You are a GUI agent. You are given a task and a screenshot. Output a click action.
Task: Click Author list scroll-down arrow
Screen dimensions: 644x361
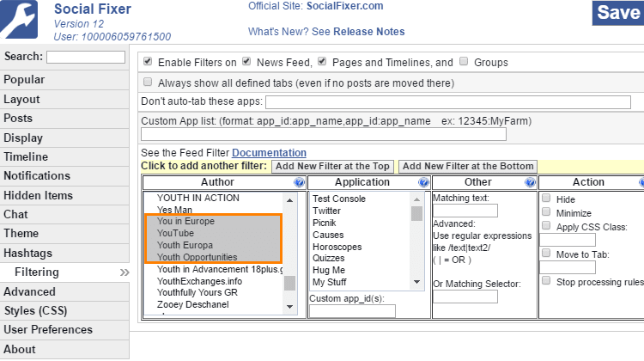coord(290,307)
